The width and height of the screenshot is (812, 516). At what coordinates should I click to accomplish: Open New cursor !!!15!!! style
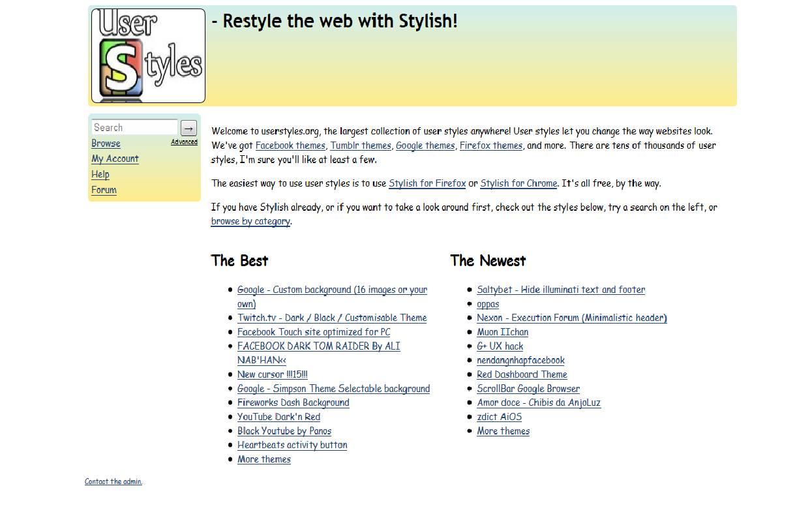(x=273, y=374)
